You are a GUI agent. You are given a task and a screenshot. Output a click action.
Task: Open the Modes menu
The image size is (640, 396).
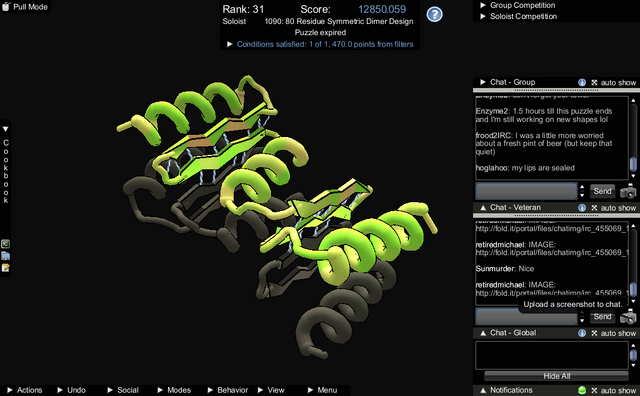[x=174, y=390]
